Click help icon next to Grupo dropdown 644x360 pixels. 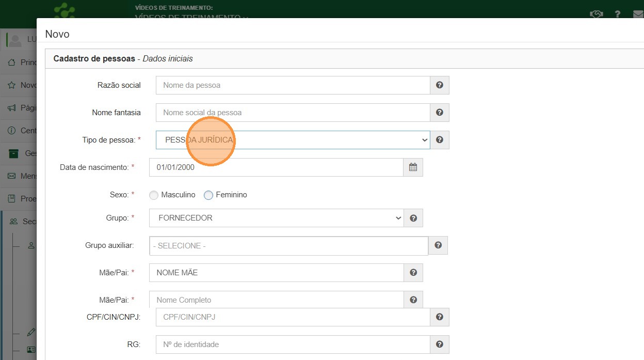(x=413, y=218)
